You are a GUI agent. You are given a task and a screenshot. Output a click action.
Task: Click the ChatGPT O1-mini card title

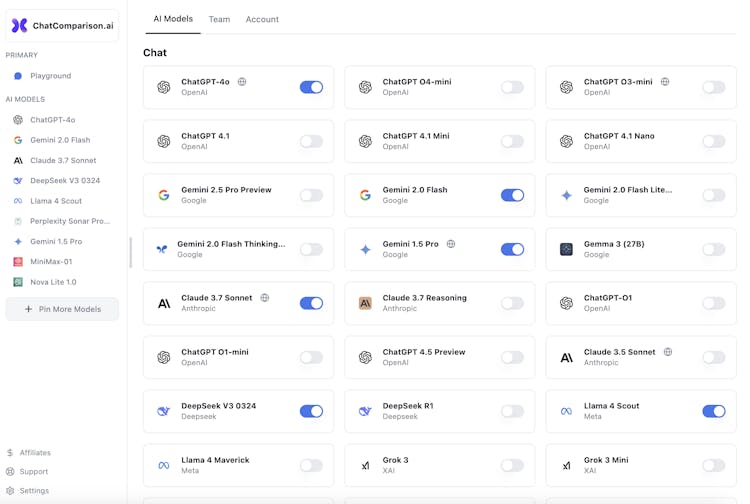215,352
